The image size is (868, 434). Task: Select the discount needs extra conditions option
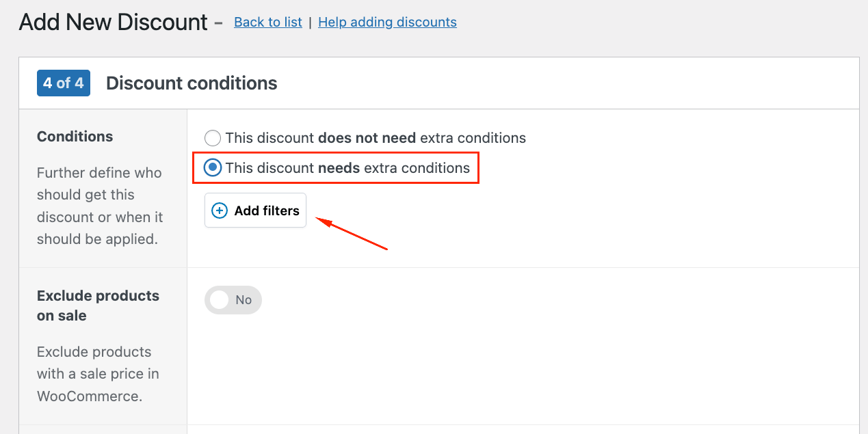(212, 167)
